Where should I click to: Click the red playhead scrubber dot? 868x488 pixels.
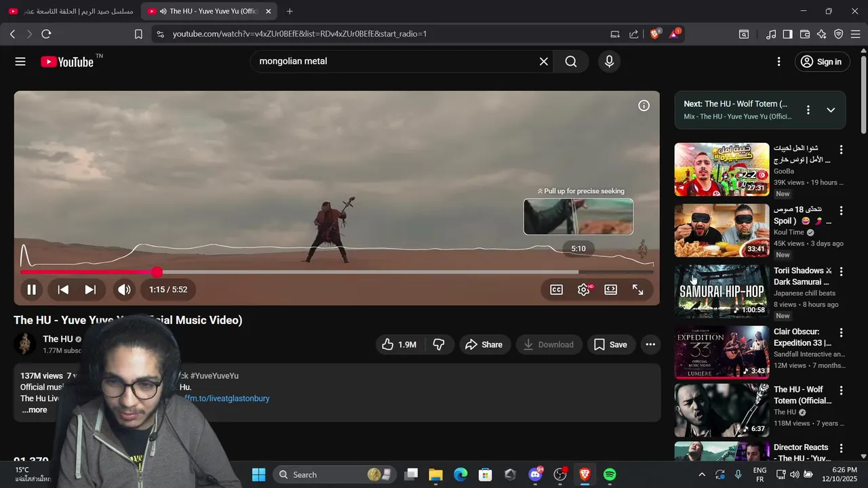coord(157,272)
